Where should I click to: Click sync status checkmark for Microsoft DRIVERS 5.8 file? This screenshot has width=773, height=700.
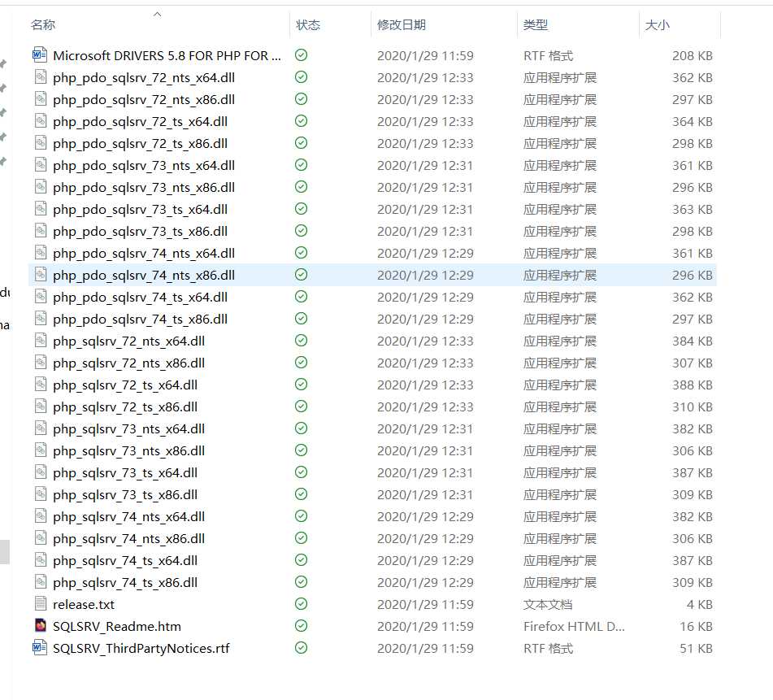click(x=302, y=55)
